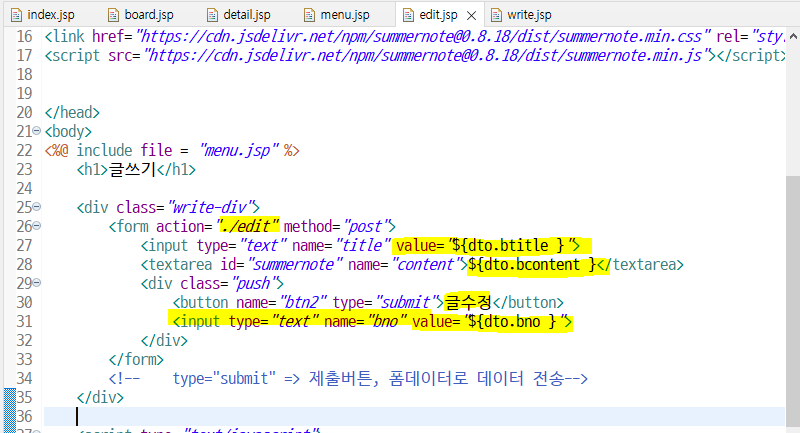This screenshot has width=800, height=433.
Task: Click the write.jsp file icon
Action: tap(496, 15)
